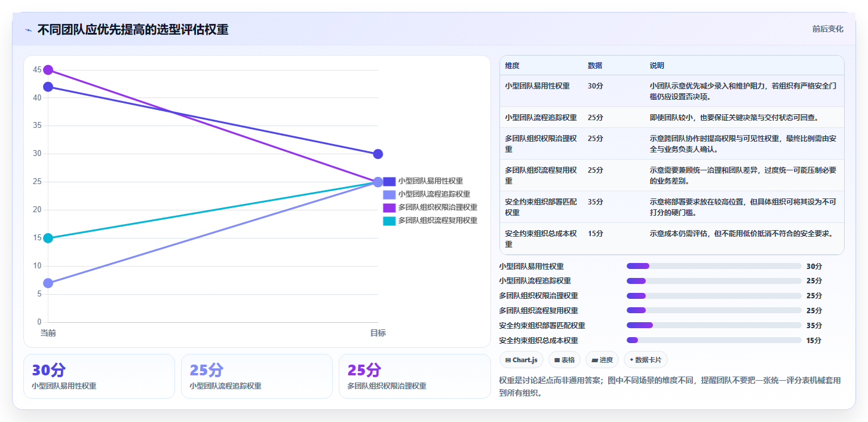Click the 15分 label beside the progress bars
This screenshot has height=422, width=868.
tap(814, 340)
